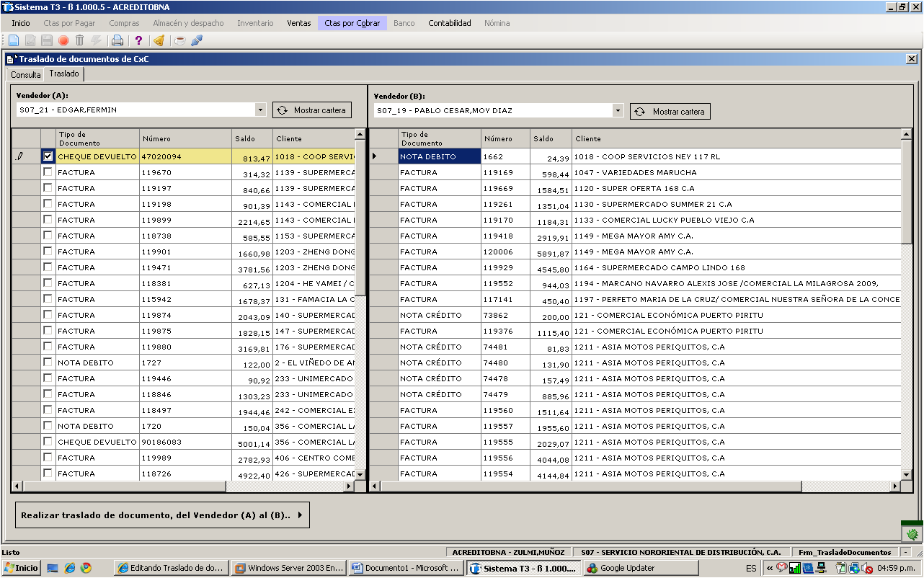Click the coffee cup toolbar icon
Image resolution: width=924 pixels, height=578 pixels.
point(180,40)
